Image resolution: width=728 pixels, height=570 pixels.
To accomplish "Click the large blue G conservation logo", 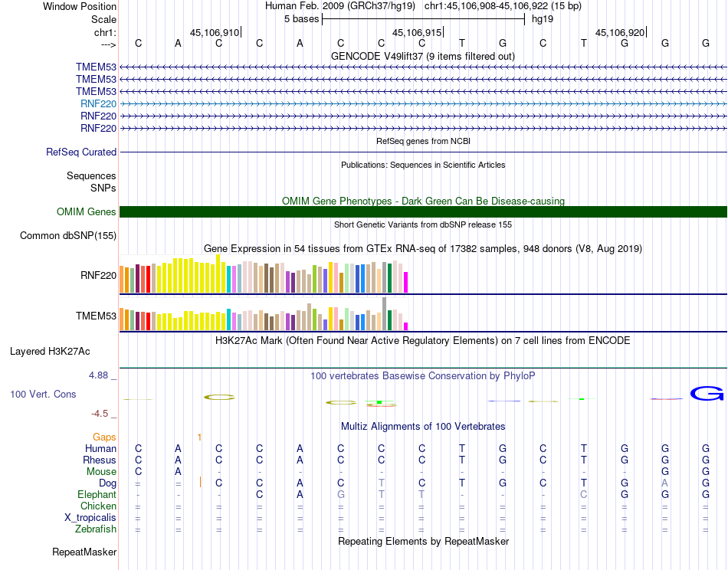I will pyautogui.click(x=707, y=394).
